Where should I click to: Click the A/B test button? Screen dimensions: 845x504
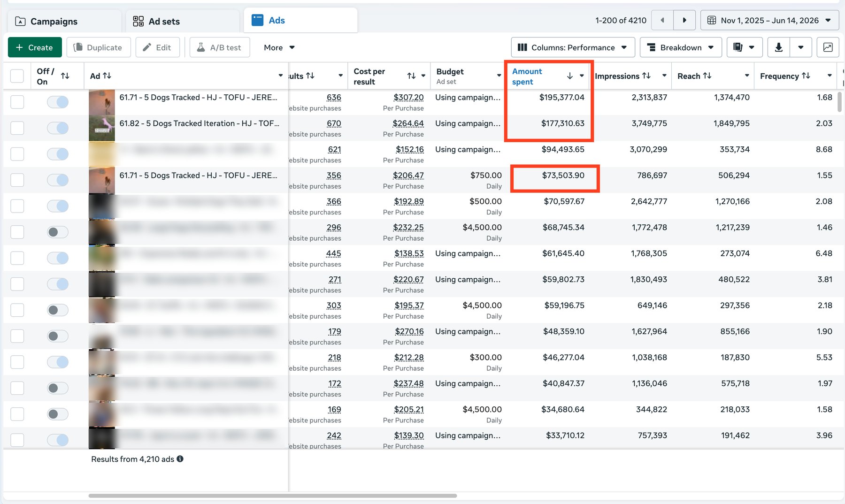coord(220,47)
